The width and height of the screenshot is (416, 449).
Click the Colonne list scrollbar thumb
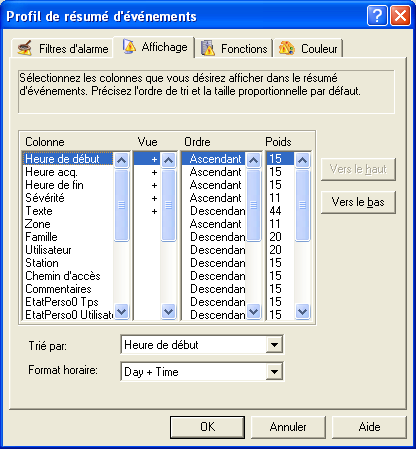point(121,205)
